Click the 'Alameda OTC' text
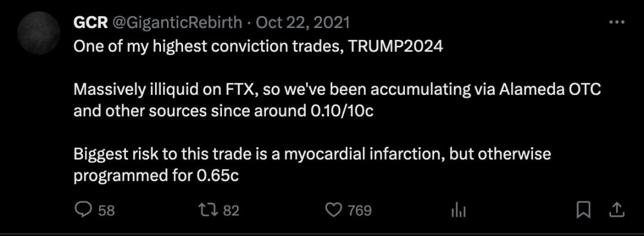 [550, 90]
